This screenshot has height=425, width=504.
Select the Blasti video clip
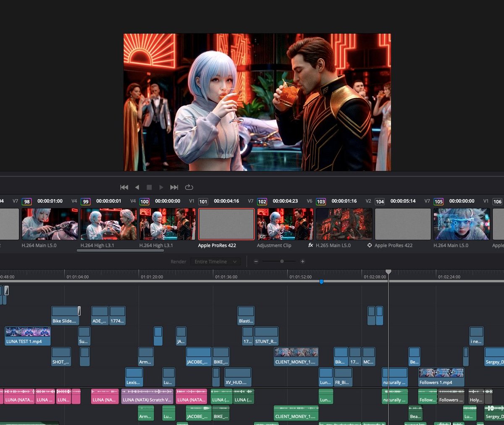coord(246,315)
